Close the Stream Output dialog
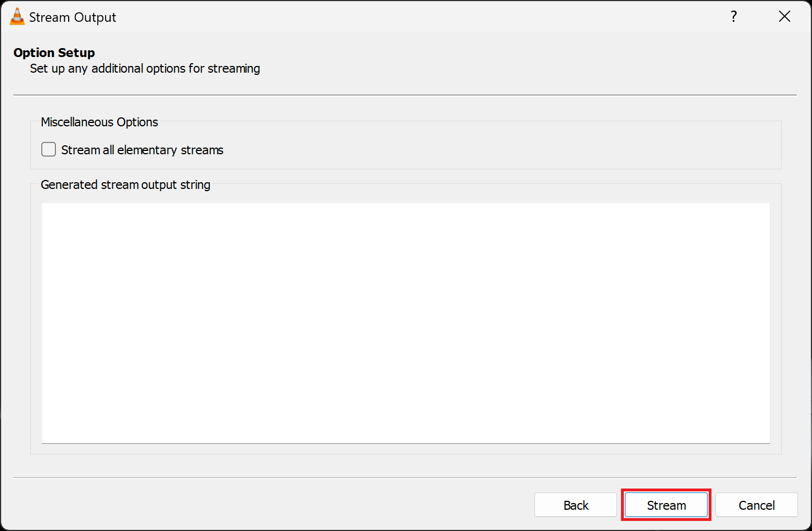812x531 pixels. pyautogui.click(x=784, y=17)
